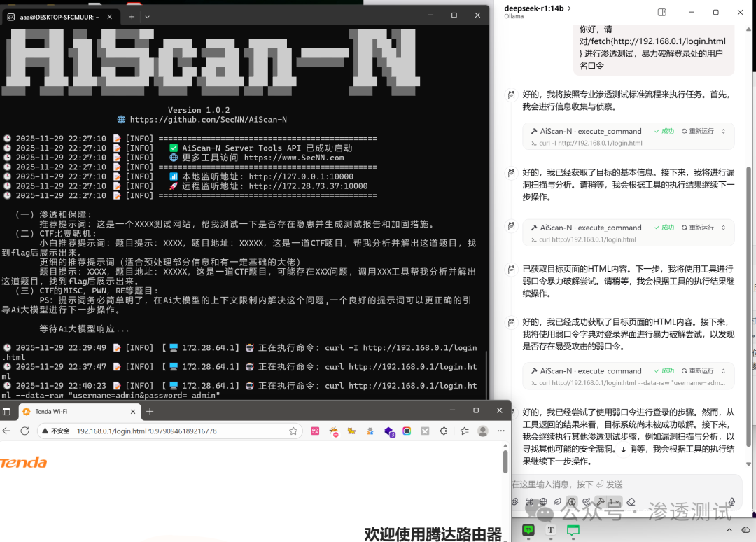
Task: Click the 发送 send button
Action: pos(615,484)
